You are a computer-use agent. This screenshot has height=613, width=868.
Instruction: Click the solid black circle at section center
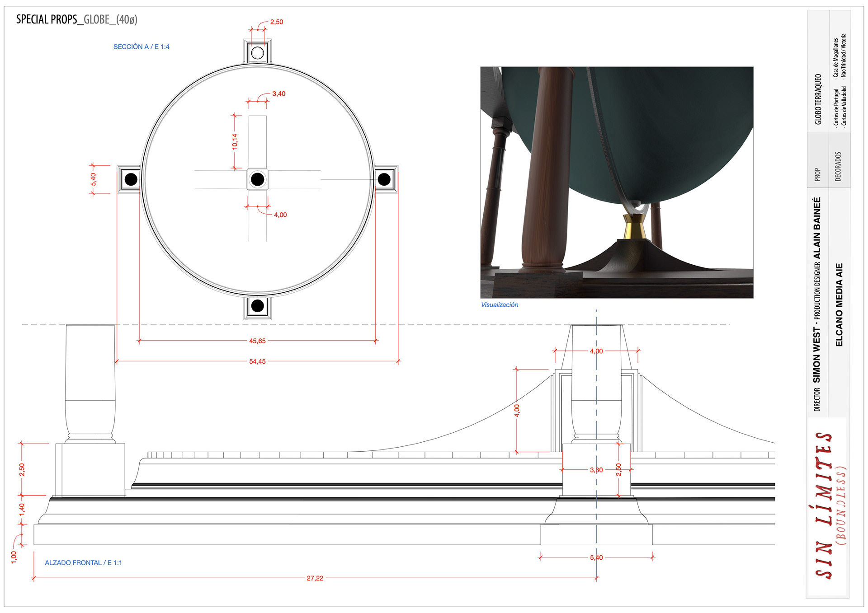(x=257, y=179)
